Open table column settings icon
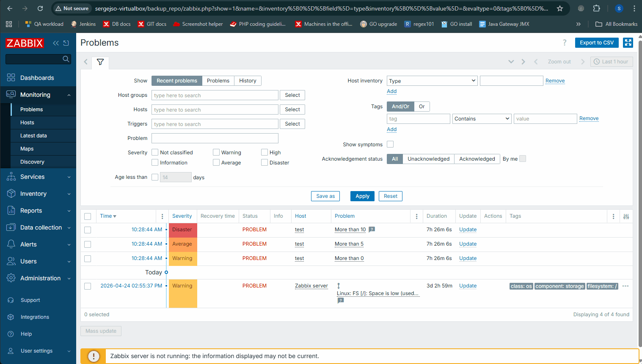The height and width of the screenshot is (364, 642). click(x=626, y=216)
